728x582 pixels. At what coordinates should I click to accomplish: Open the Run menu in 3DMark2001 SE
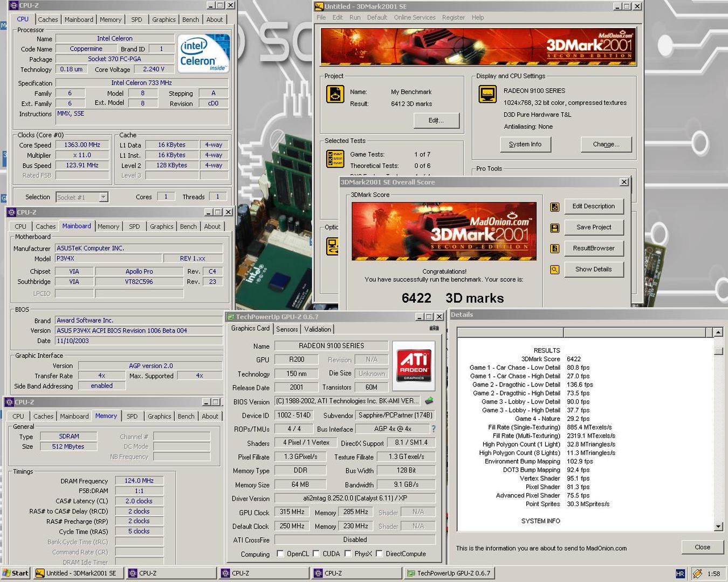point(355,17)
